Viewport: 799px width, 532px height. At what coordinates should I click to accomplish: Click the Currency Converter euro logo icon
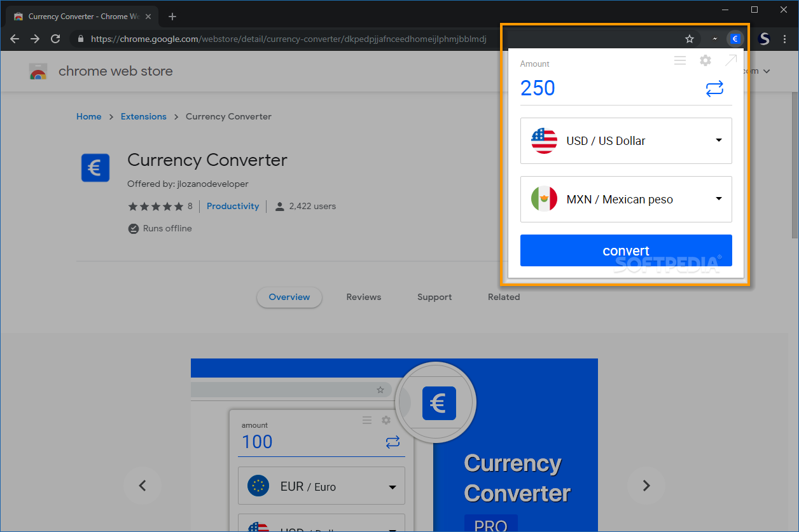(x=95, y=168)
